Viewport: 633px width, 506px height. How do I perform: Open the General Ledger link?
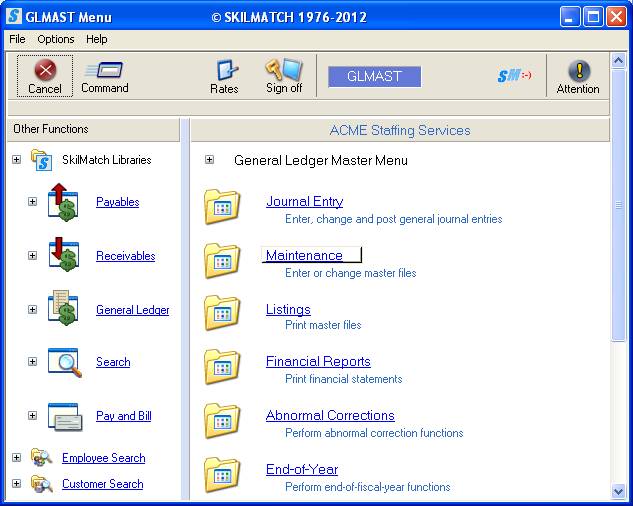click(132, 310)
